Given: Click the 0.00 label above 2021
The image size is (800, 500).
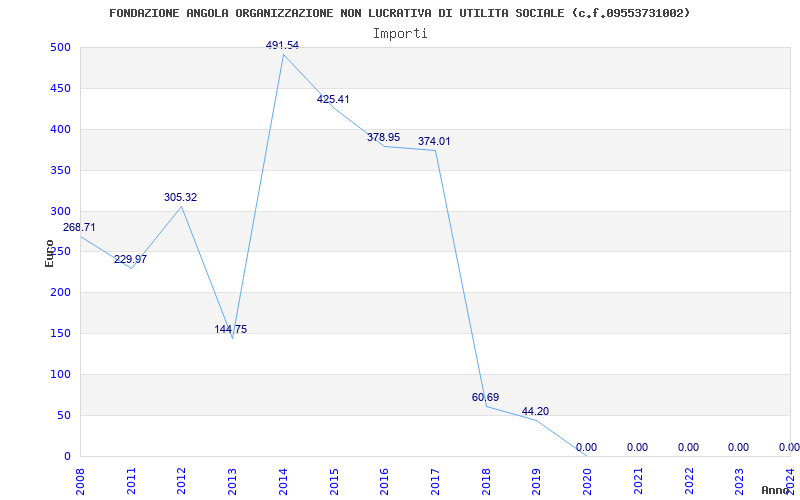Looking at the screenshot, I should click(637, 447).
